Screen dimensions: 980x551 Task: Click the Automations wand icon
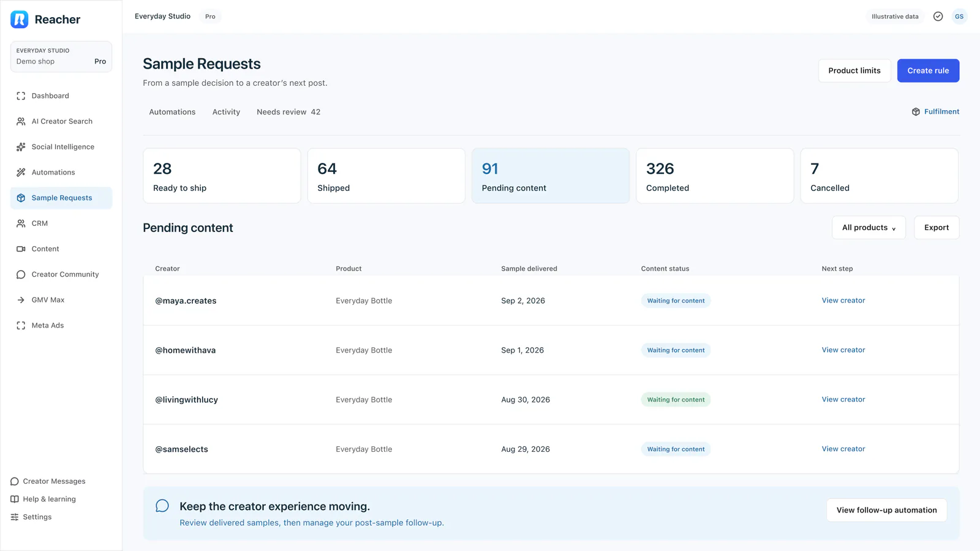[21, 173]
